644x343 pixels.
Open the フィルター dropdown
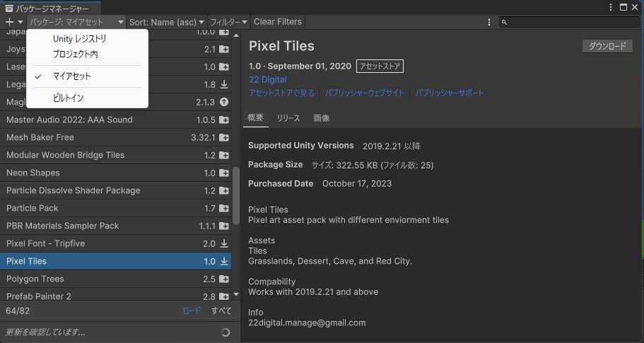pos(228,22)
